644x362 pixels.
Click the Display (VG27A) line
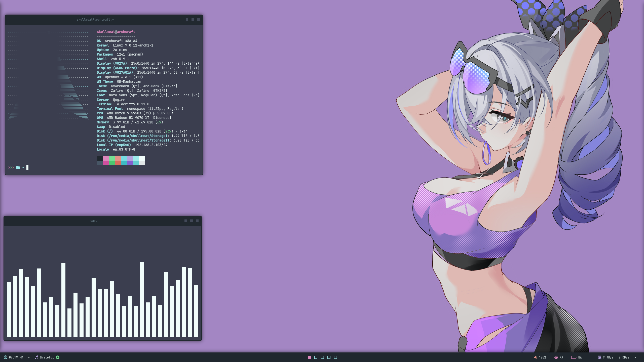(148, 63)
